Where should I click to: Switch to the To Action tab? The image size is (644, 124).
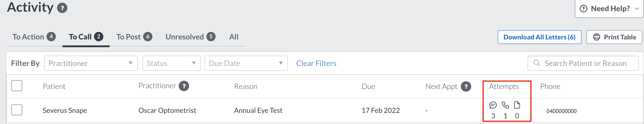coord(34,37)
